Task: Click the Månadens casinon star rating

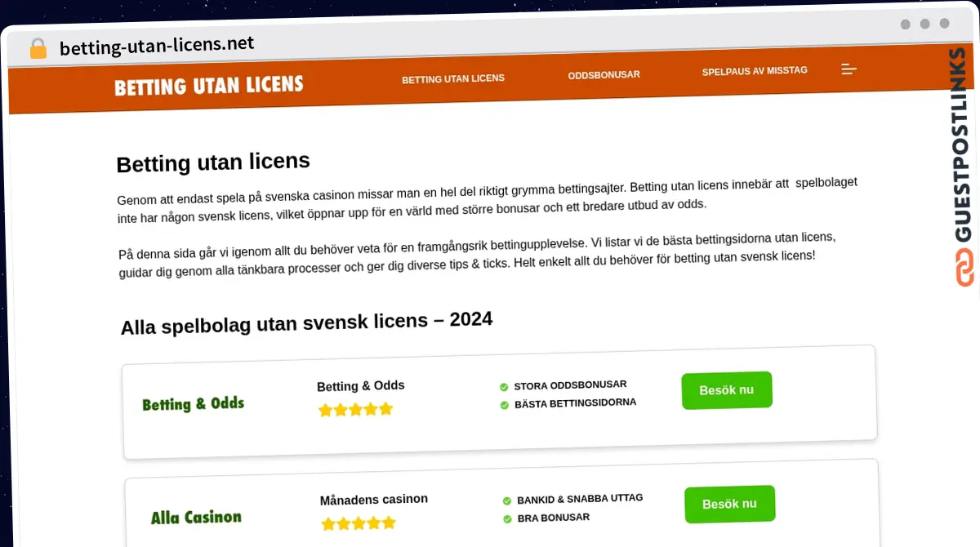Action: pos(359,523)
